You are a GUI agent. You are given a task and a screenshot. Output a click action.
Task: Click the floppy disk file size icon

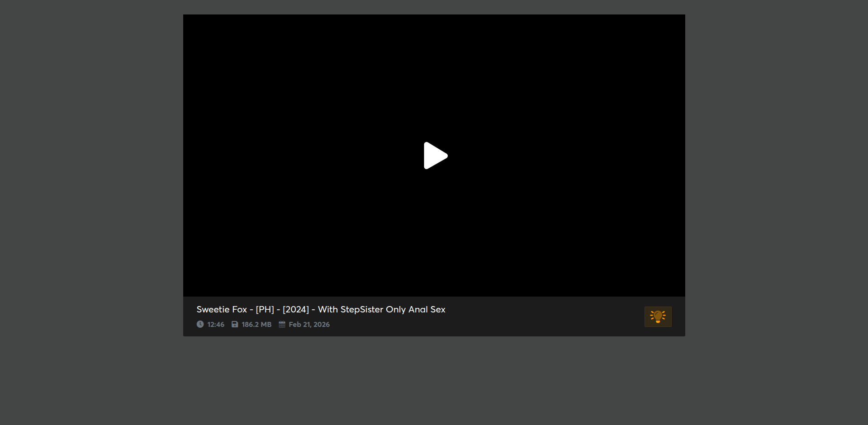[235, 324]
